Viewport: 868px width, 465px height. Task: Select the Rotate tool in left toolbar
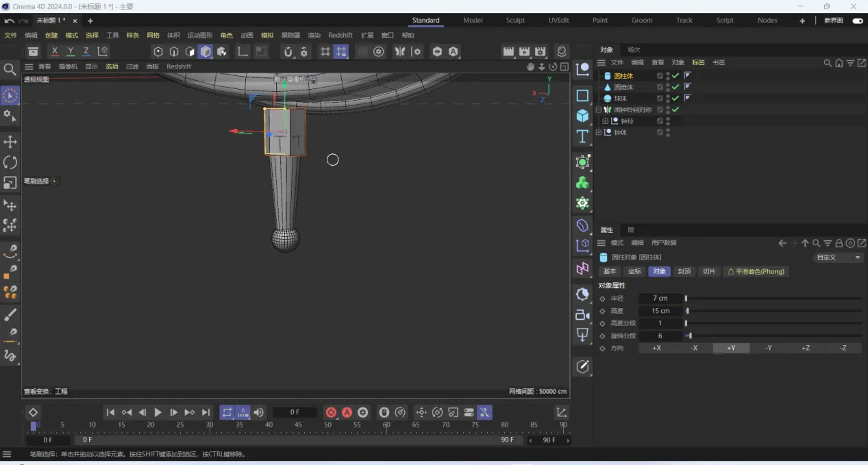point(10,162)
